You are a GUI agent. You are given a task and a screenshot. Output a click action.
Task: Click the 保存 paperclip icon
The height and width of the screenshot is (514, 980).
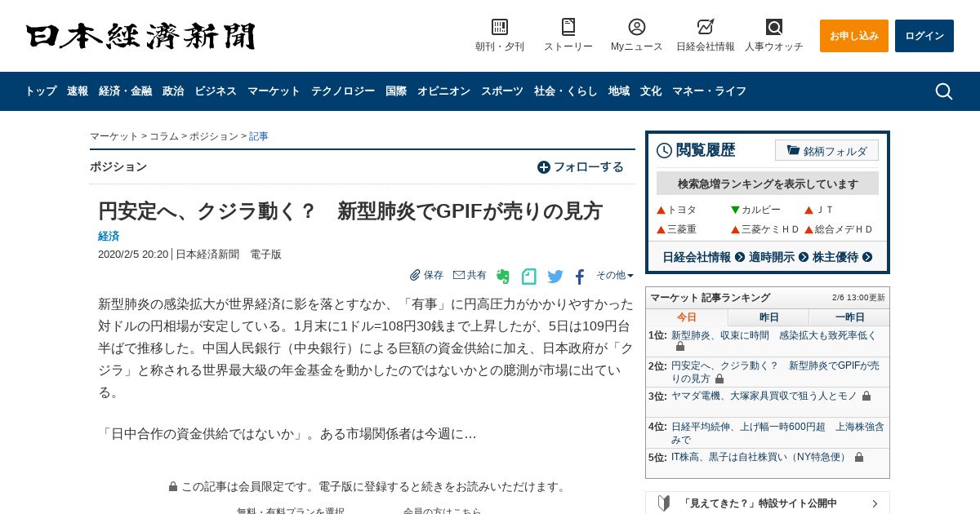[x=415, y=275]
